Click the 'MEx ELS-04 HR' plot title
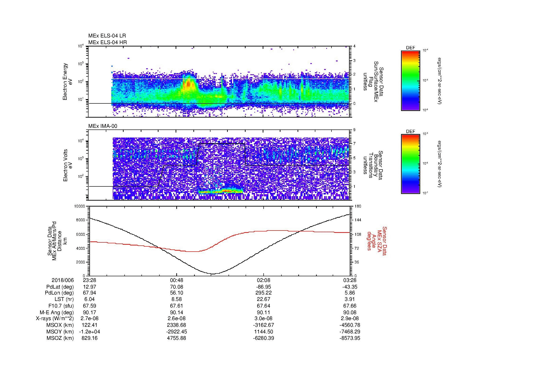This screenshot has height=392, width=555. coord(107,42)
